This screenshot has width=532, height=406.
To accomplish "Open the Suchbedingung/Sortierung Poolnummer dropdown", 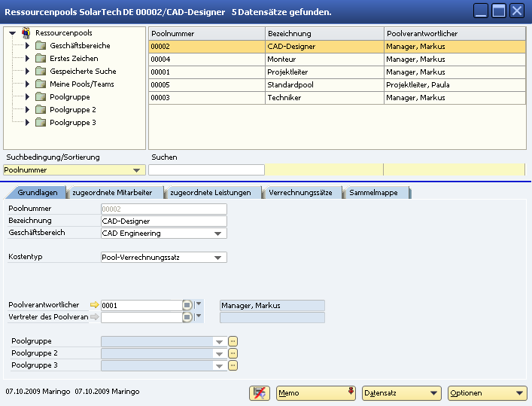I will pos(137,170).
